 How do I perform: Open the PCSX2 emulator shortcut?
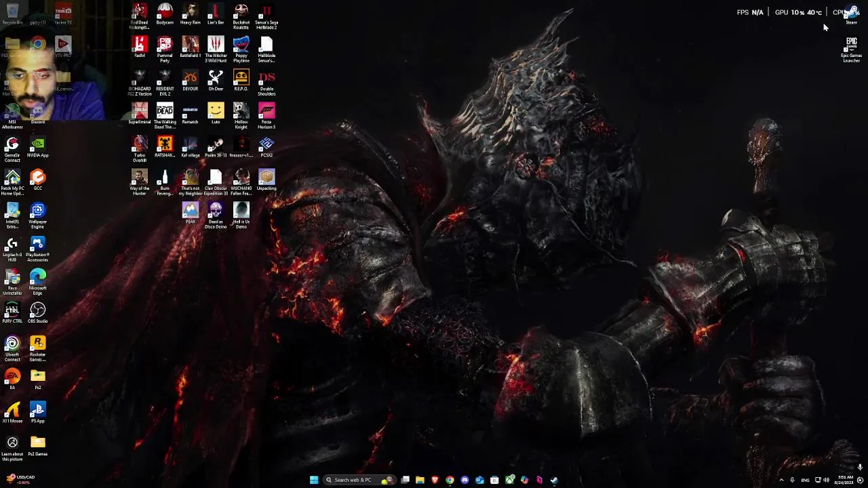coord(267,147)
